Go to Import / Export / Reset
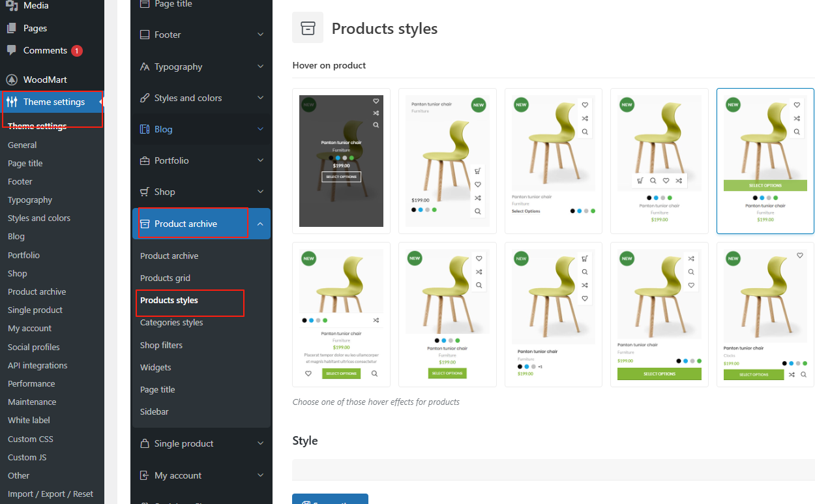The height and width of the screenshot is (504, 815). [50, 494]
